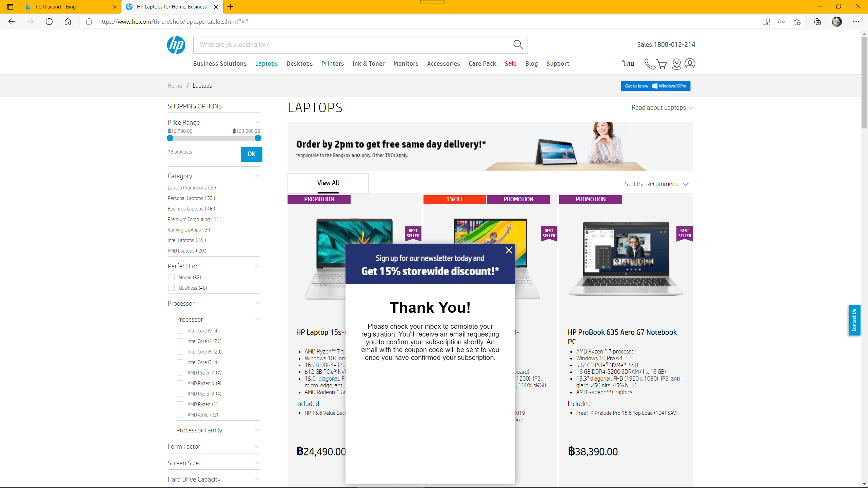Click the Price Range OK button
The width and height of the screenshot is (868, 488).
251,154
